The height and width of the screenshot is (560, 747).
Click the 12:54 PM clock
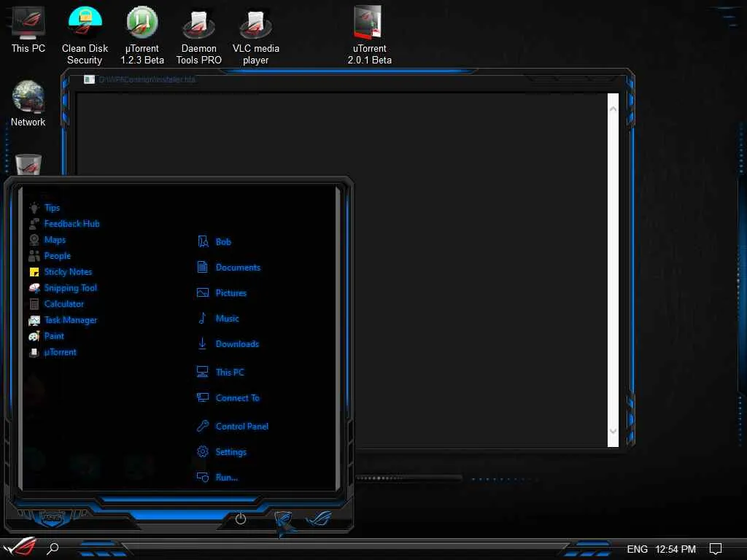pyautogui.click(x=676, y=549)
